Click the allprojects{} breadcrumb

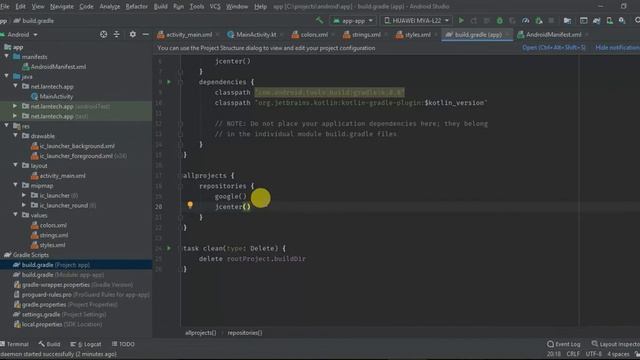click(x=200, y=333)
